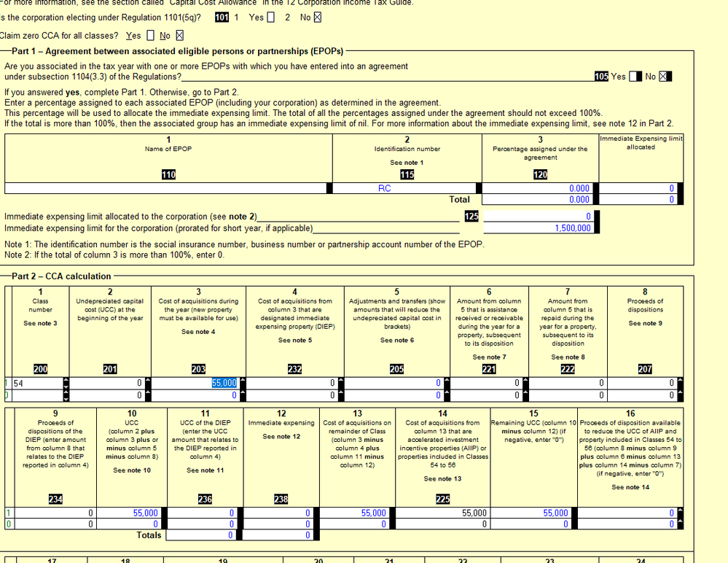Click percentage assigned field 120 in EPOP row
The height and width of the screenshot is (563, 728).
pos(537,188)
